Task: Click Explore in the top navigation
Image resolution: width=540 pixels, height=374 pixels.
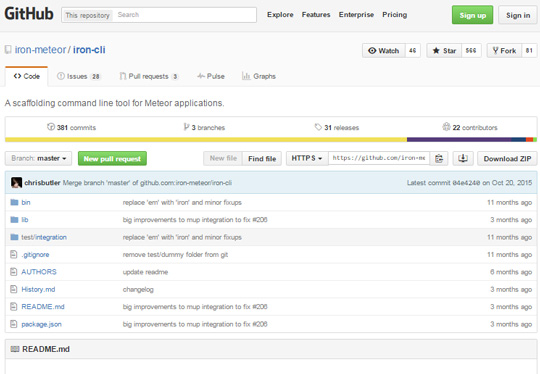Action: [280, 14]
